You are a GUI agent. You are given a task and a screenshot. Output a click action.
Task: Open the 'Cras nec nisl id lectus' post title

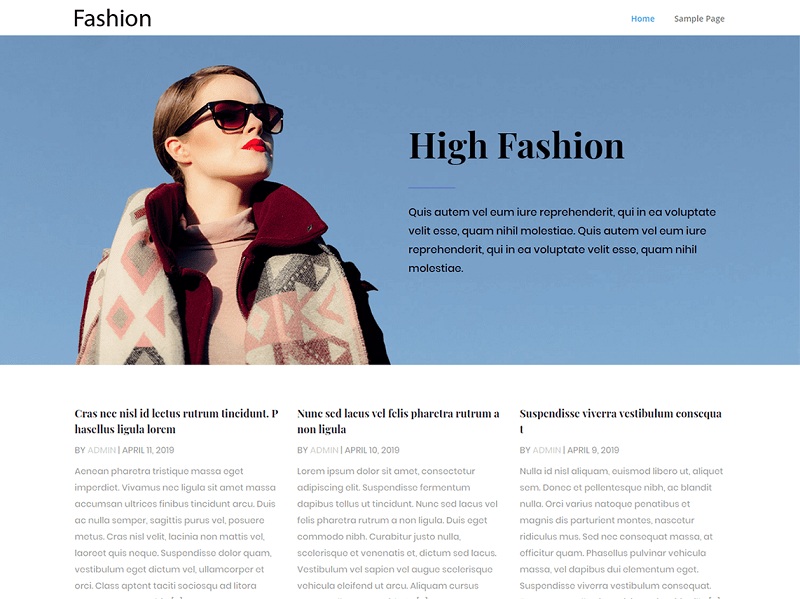[x=177, y=421]
